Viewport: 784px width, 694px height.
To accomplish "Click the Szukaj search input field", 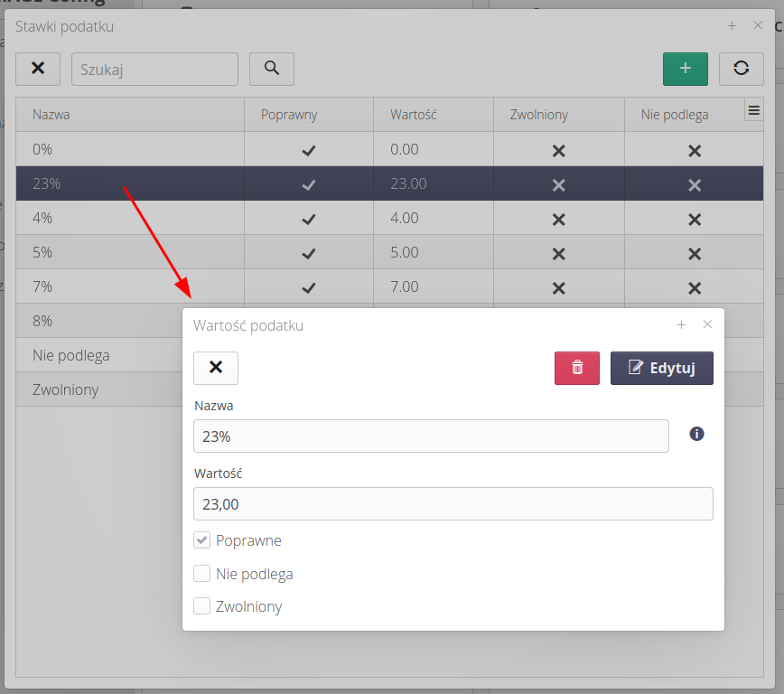I will pyautogui.click(x=154, y=69).
